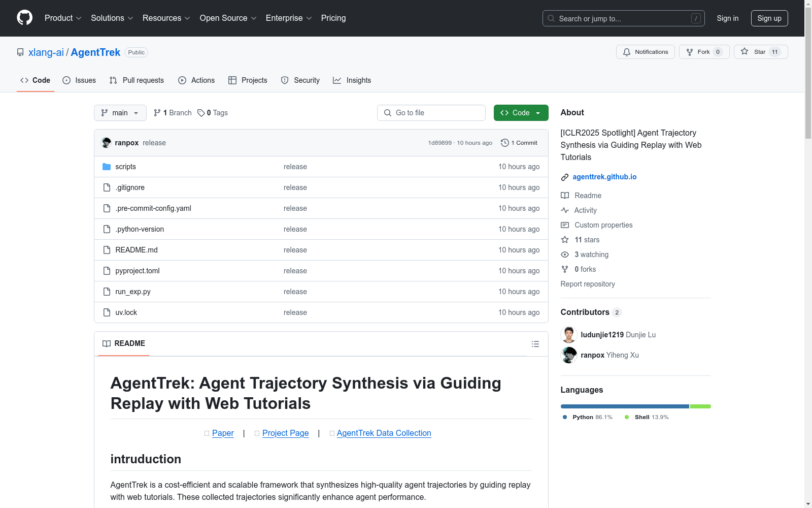Click the pulse Activity icon
Viewport: 812px width, 508px height.
(565, 210)
